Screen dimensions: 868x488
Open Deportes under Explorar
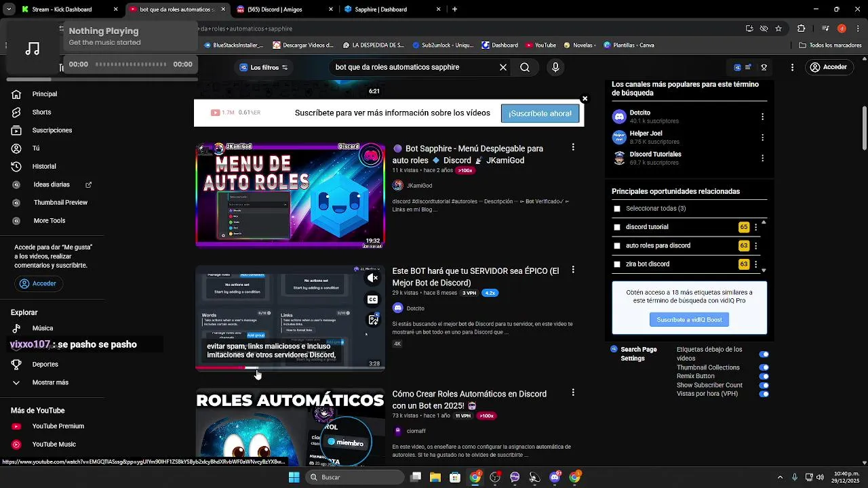[45, 364]
